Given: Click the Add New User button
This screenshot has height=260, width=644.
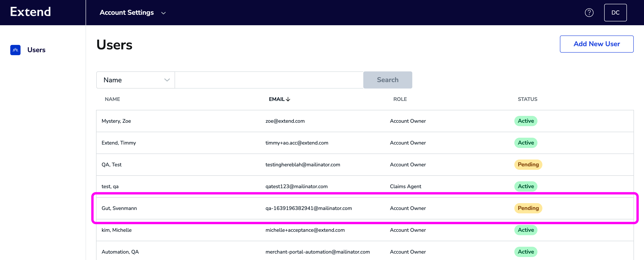Looking at the screenshot, I should coord(597,44).
